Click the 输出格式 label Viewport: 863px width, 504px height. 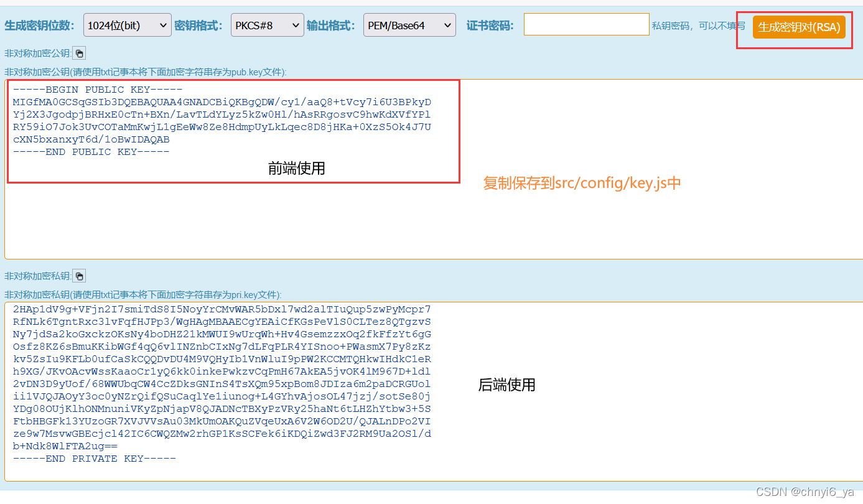331,26
